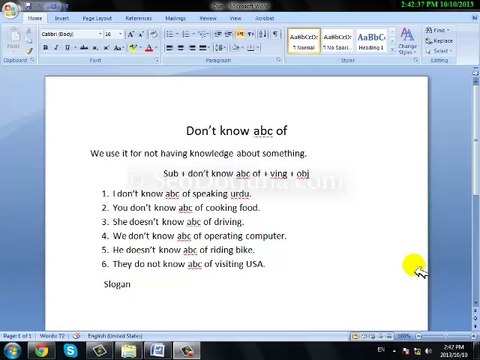The width and height of the screenshot is (480, 360).
Task: Expand the Styles gallery More arrow
Action: 392,49
